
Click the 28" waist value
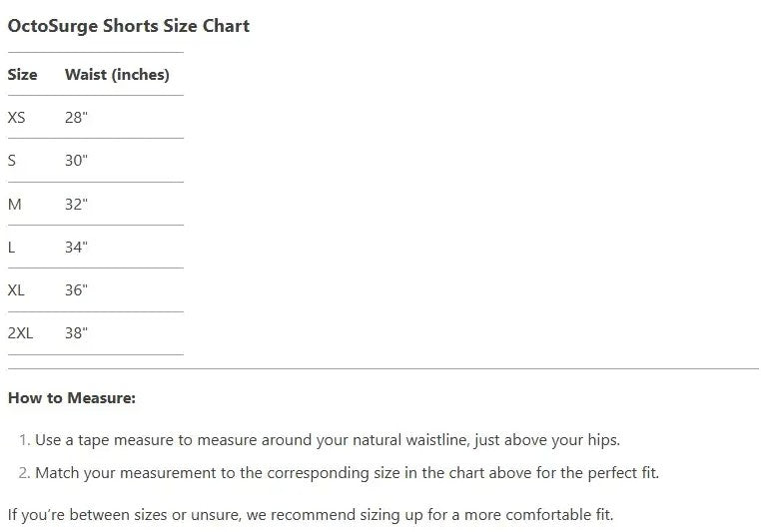[x=76, y=118]
